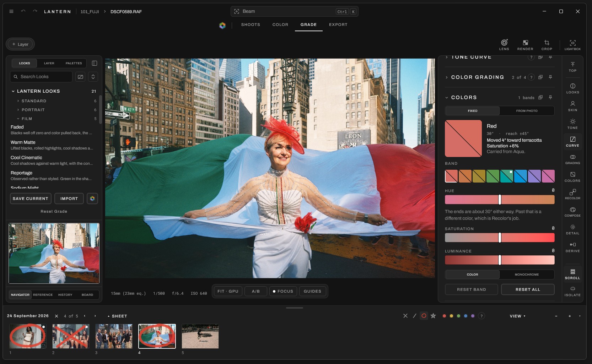Viewport: 592px width, 364px height.
Task: Toggle A/B comparison
Action: pyautogui.click(x=256, y=291)
